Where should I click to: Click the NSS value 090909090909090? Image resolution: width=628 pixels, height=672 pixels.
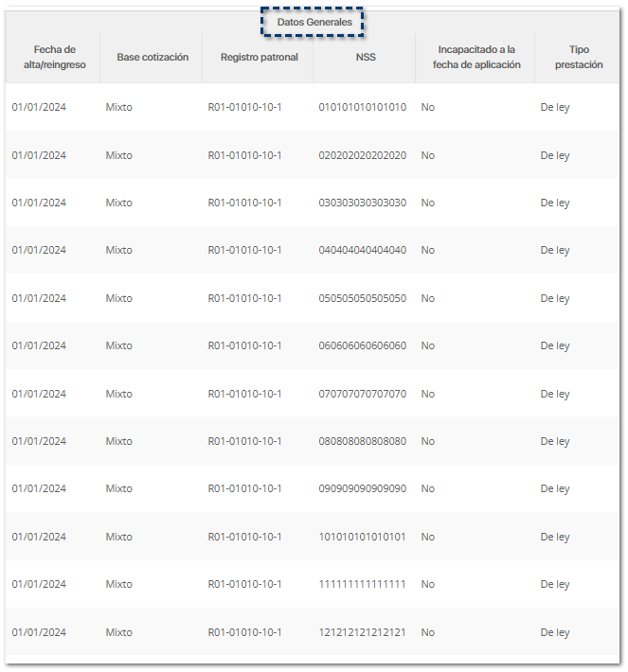point(362,488)
